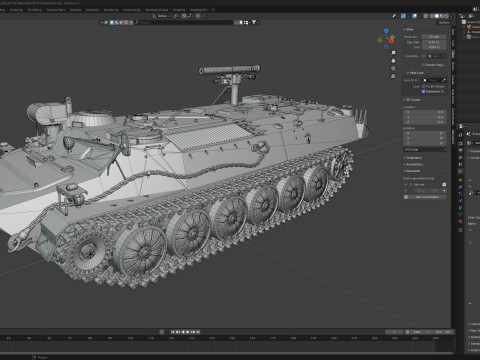Collapse the View panel in sidebar
The image size is (480, 360).
coord(408,29)
